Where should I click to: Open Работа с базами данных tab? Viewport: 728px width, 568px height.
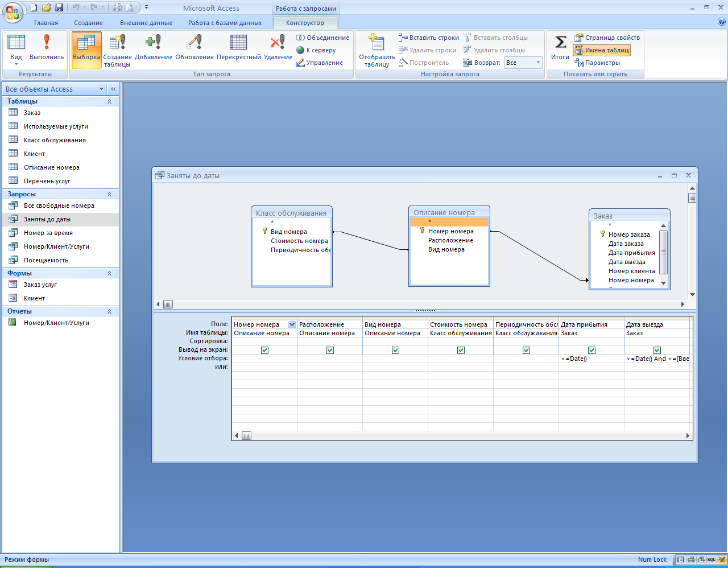[225, 23]
